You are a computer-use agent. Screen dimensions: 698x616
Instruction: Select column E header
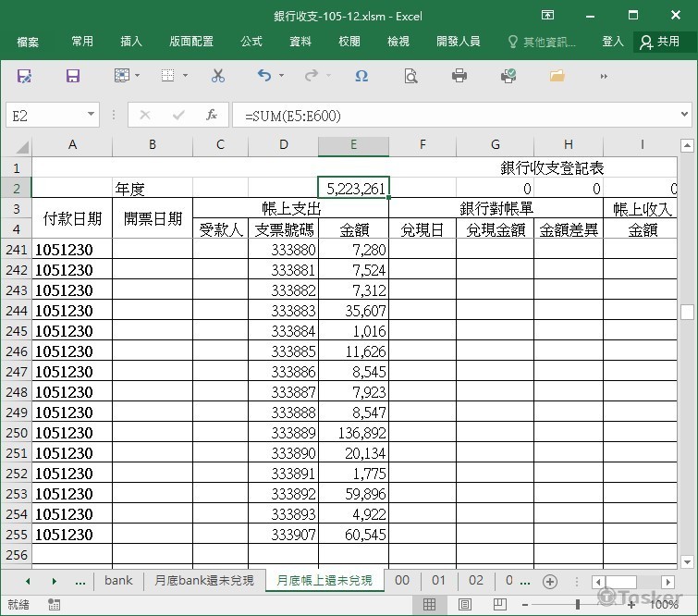point(353,145)
